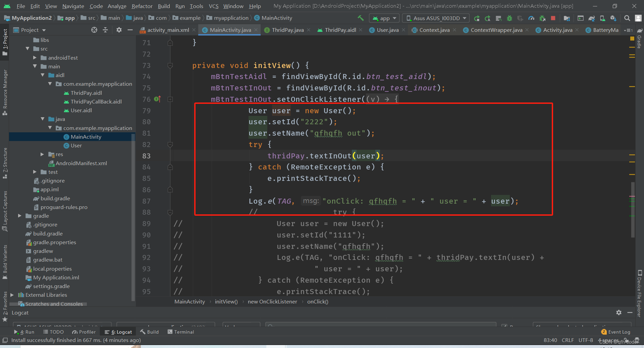Expand the gradle folder
The image size is (644, 348).
(20, 216)
